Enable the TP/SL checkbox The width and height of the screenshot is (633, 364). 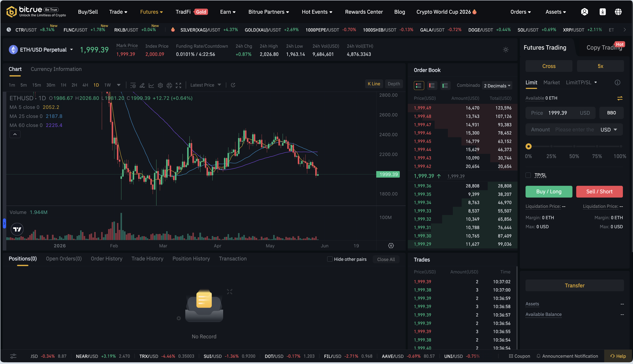[528, 175]
